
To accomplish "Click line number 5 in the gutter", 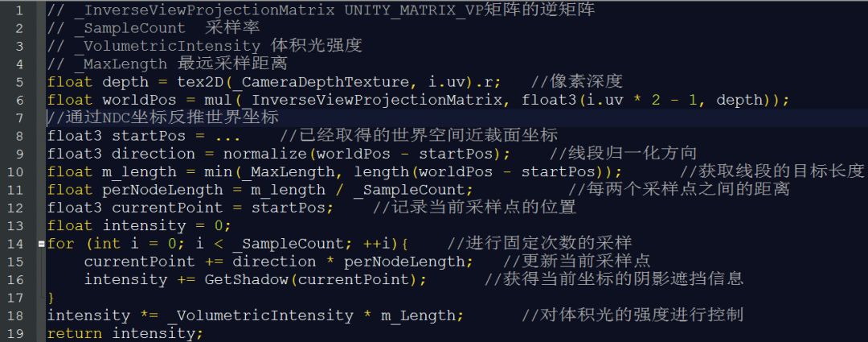I will [19, 81].
